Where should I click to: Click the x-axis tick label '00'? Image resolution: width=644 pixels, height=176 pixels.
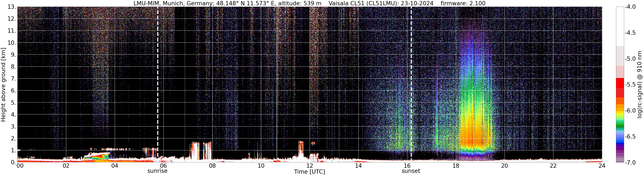coord(20,166)
